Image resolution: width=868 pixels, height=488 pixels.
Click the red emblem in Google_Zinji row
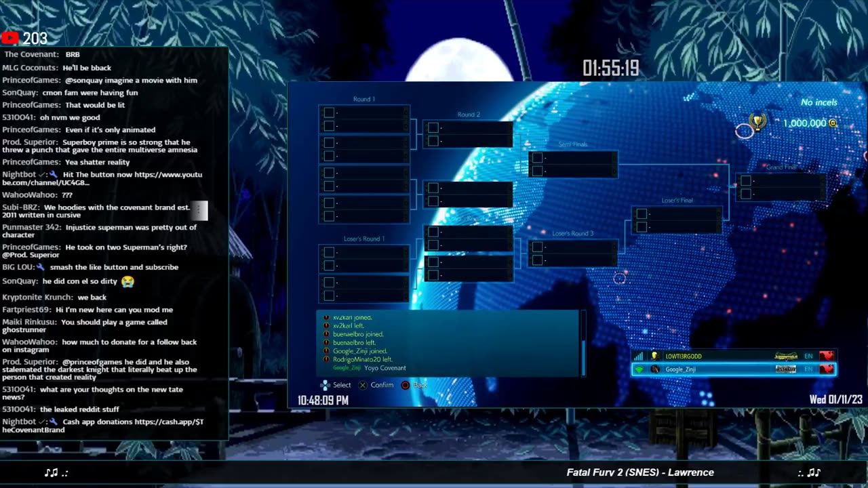[x=826, y=369]
